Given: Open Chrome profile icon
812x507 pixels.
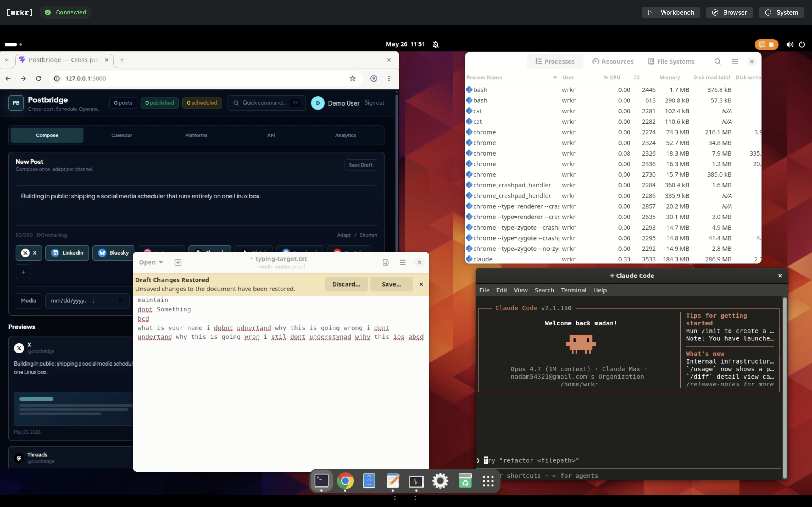Looking at the screenshot, I should click(374, 78).
